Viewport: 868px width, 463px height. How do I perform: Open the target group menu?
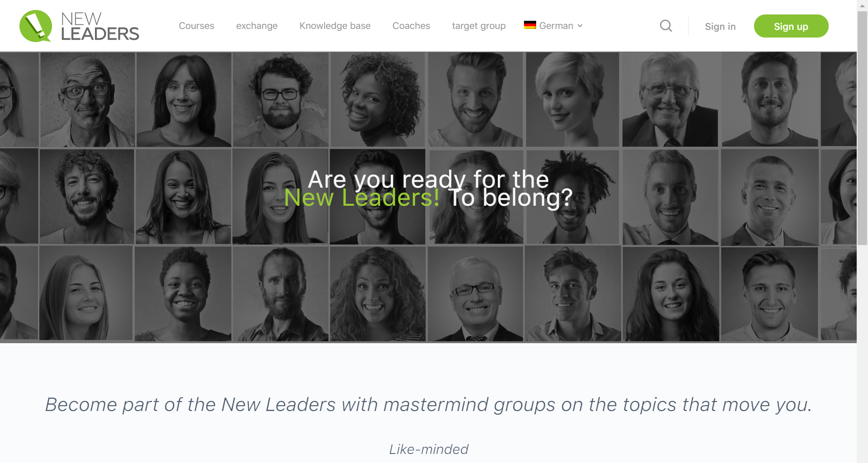tap(479, 26)
